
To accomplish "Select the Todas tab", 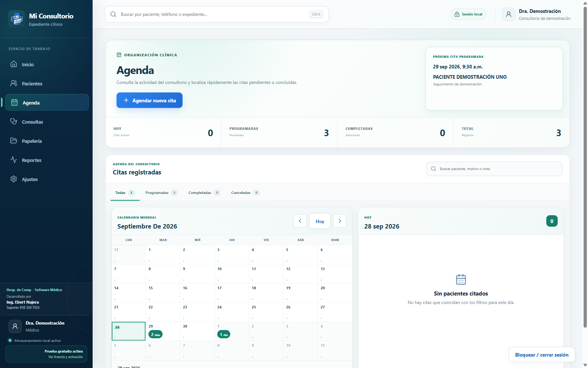I will (125, 193).
